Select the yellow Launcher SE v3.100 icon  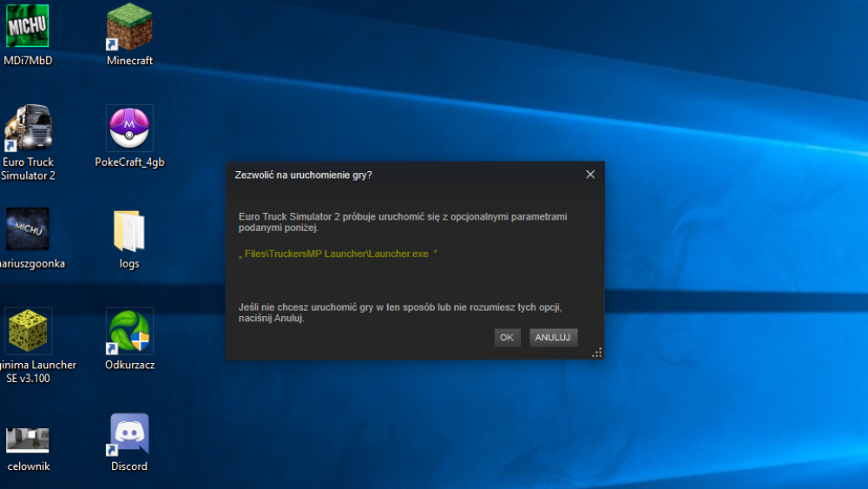29,331
